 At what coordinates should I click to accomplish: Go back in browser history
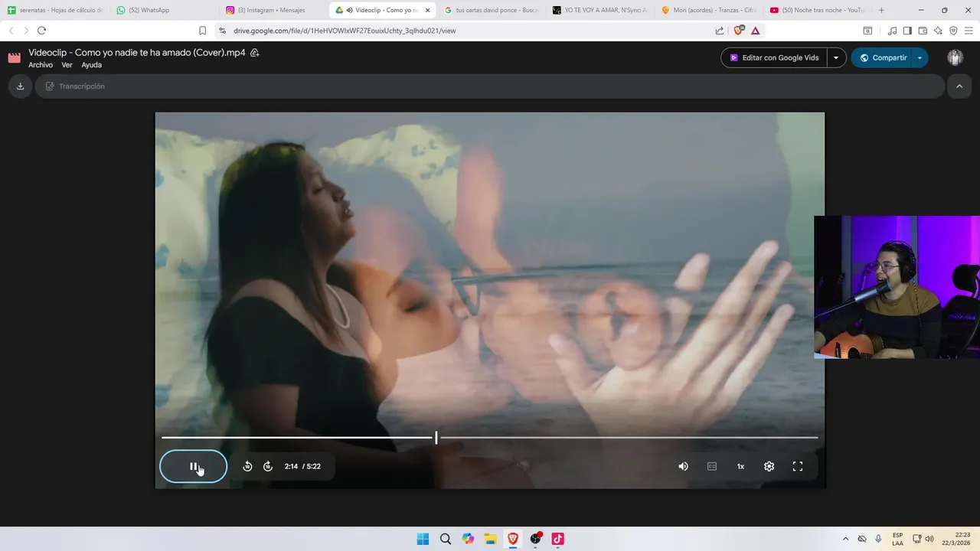(11, 31)
